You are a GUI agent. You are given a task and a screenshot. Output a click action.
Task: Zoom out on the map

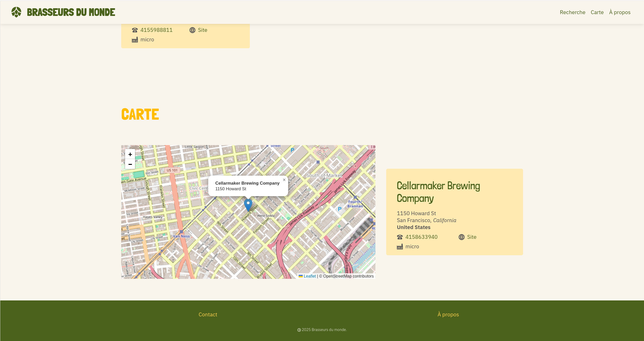pos(130,164)
